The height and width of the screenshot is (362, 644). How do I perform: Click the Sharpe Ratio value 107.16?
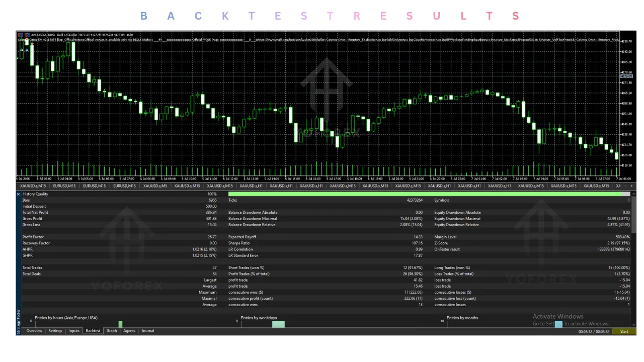tap(416, 243)
